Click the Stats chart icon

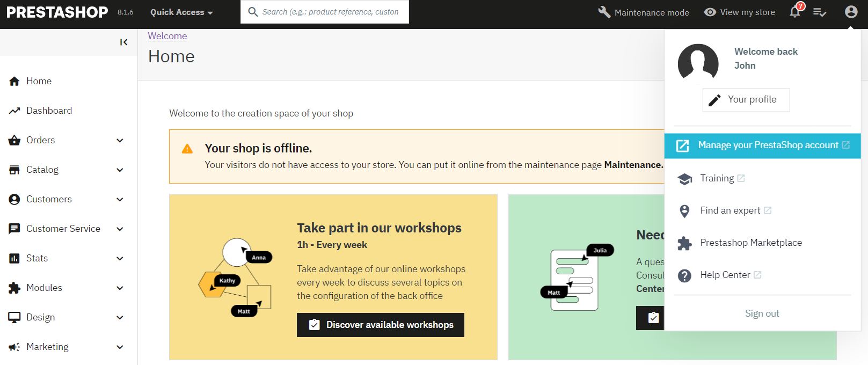coord(14,258)
